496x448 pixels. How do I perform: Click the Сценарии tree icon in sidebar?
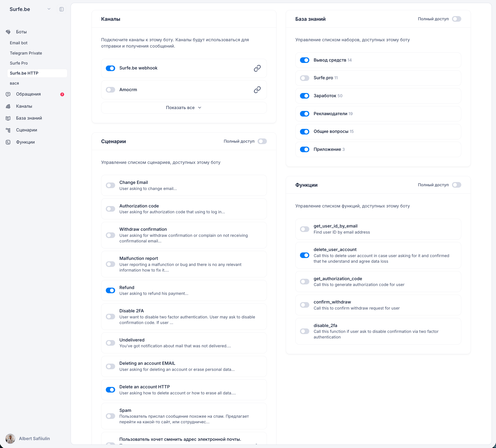(8, 130)
